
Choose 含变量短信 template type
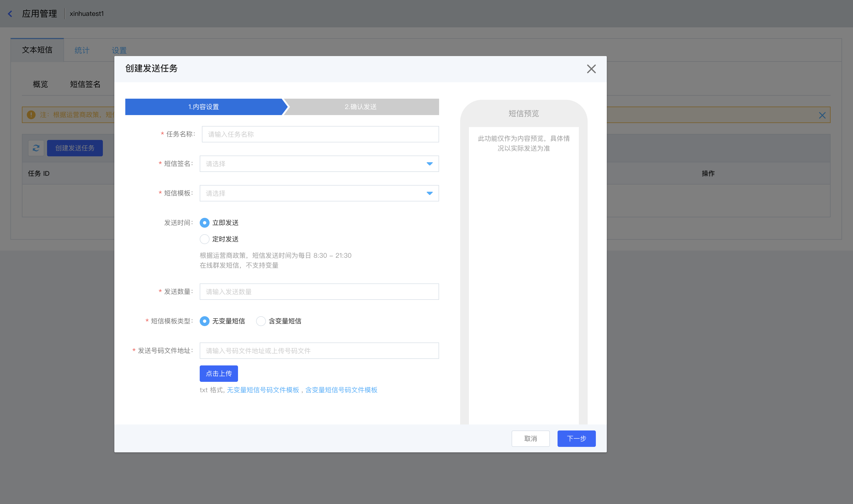click(x=261, y=321)
